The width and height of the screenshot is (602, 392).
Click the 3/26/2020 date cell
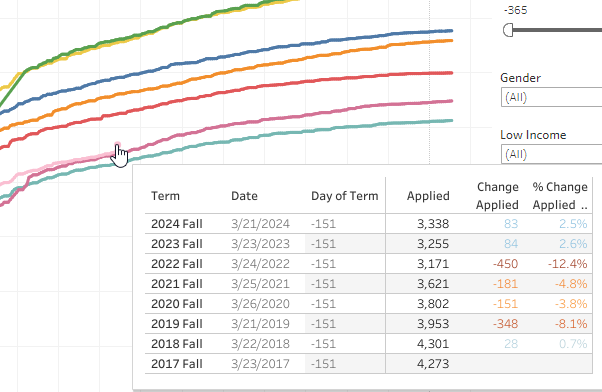tap(260, 304)
